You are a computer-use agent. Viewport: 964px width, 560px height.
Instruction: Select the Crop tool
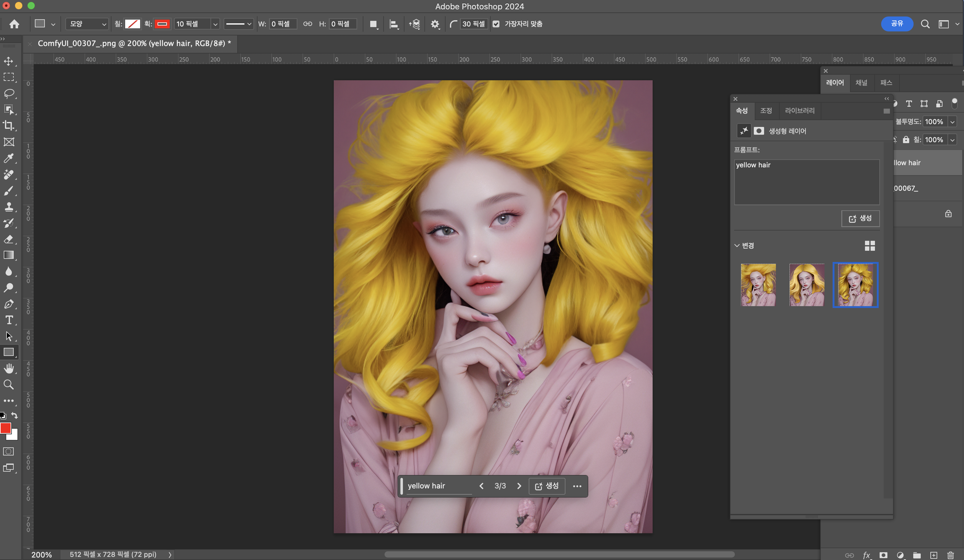(x=9, y=125)
